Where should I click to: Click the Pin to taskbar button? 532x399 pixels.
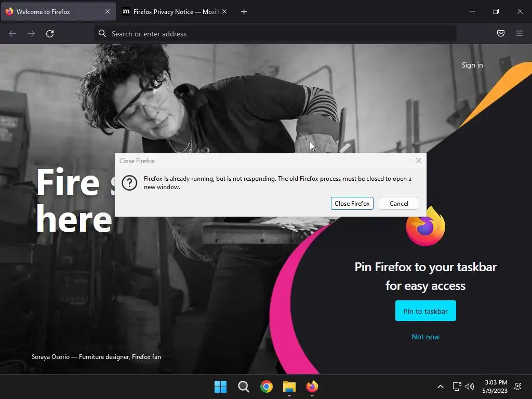tap(425, 311)
